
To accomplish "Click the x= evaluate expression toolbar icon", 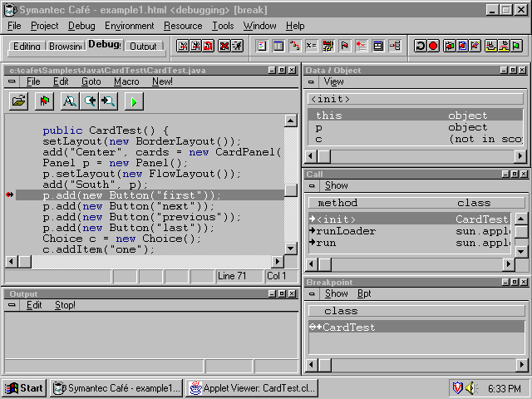I will 312,46.
